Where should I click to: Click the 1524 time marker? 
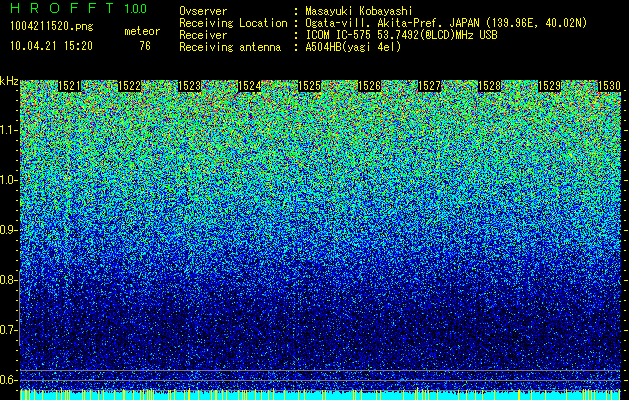tap(250, 86)
